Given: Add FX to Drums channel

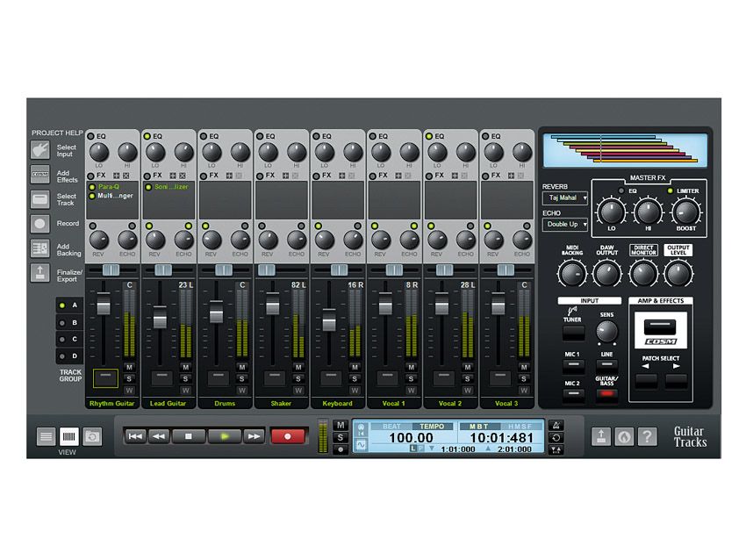Looking at the screenshot, I should point(229,176).
